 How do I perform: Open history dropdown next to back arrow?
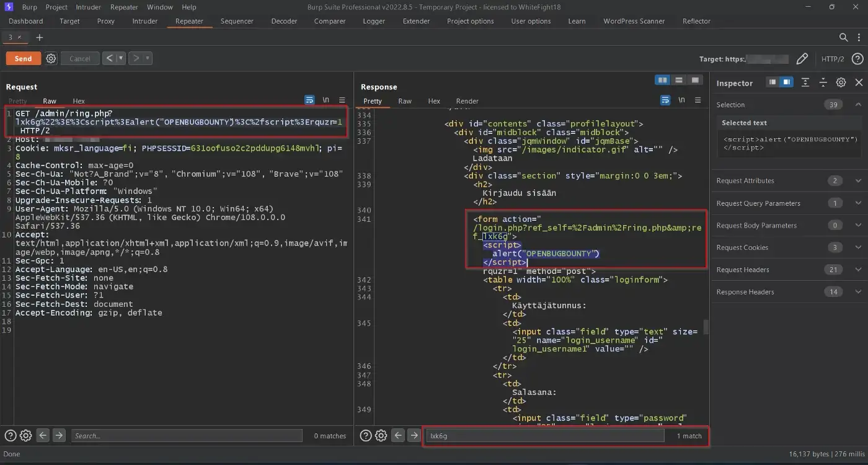point(121,58)
